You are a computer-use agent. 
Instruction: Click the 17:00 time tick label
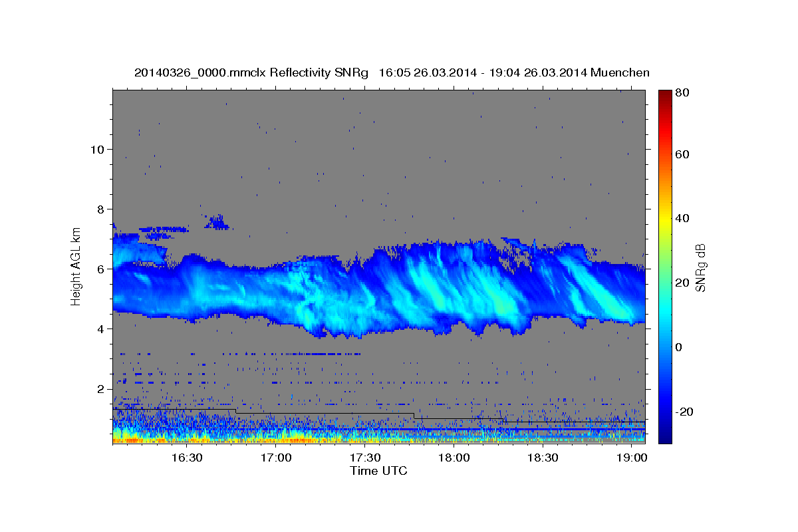coord(276,458)
